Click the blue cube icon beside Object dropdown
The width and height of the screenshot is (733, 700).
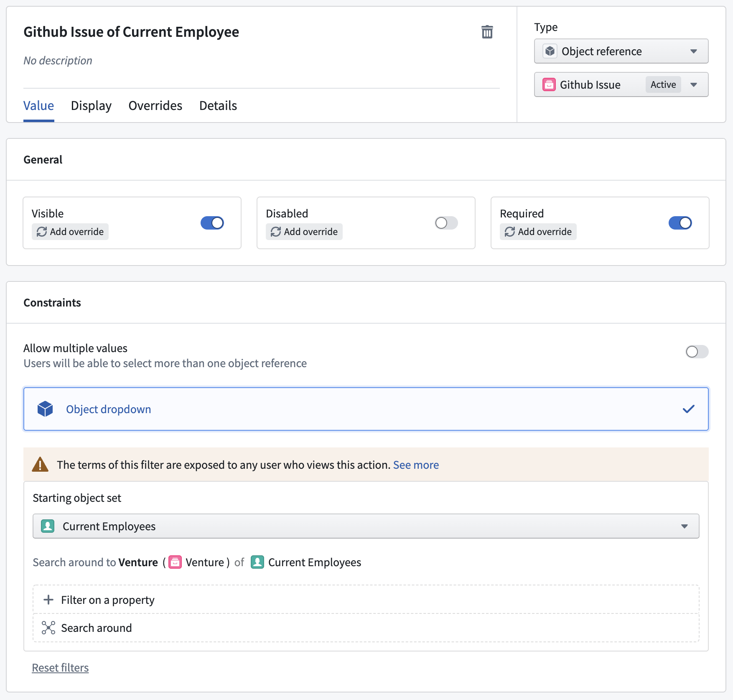(45, 409)
